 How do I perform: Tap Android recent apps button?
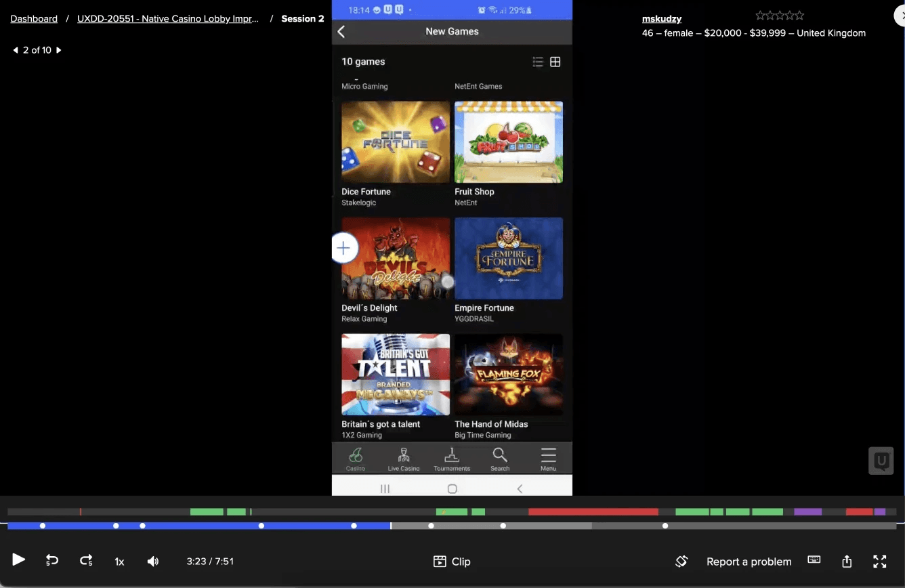pos(385,488)
